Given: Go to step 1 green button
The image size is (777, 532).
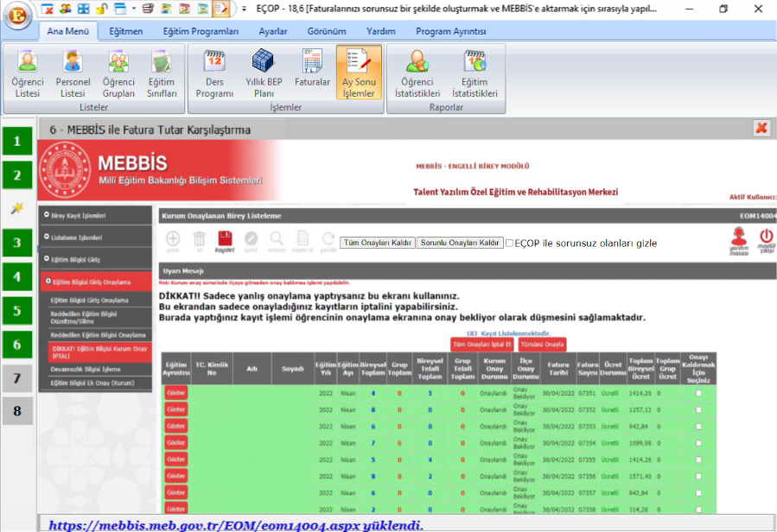Looking at the screenshot, I should pos(17,141).
